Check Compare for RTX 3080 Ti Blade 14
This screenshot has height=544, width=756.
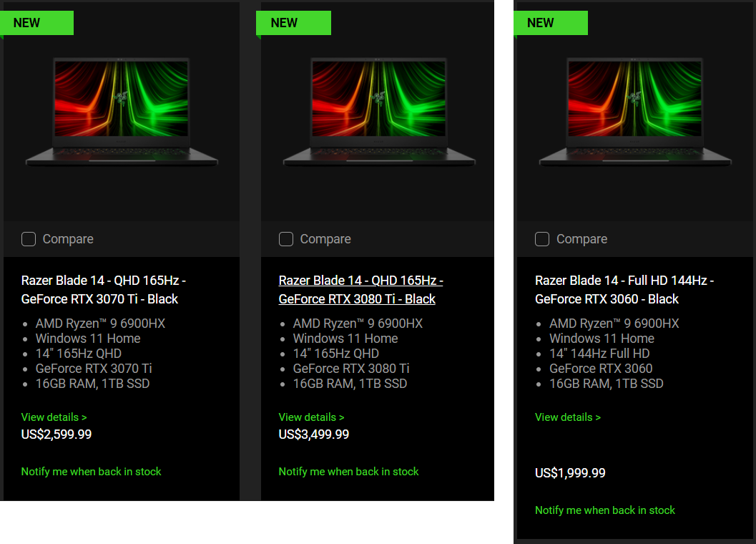tap(286, 239)
